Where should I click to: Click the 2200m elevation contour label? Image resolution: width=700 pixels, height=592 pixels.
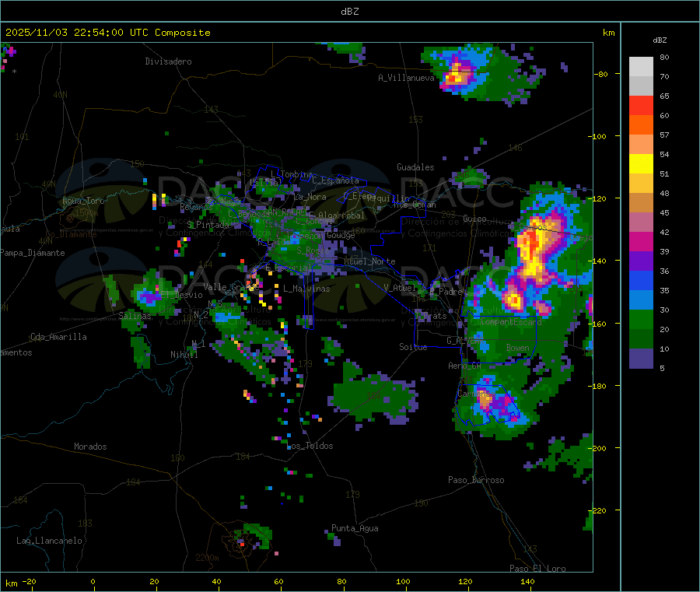[x=207, y=558]
